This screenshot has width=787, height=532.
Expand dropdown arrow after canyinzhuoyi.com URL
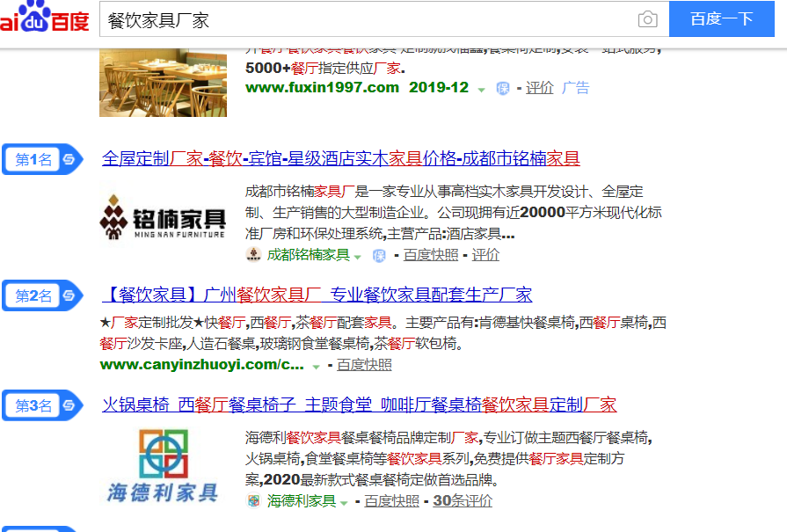point(316,367)
